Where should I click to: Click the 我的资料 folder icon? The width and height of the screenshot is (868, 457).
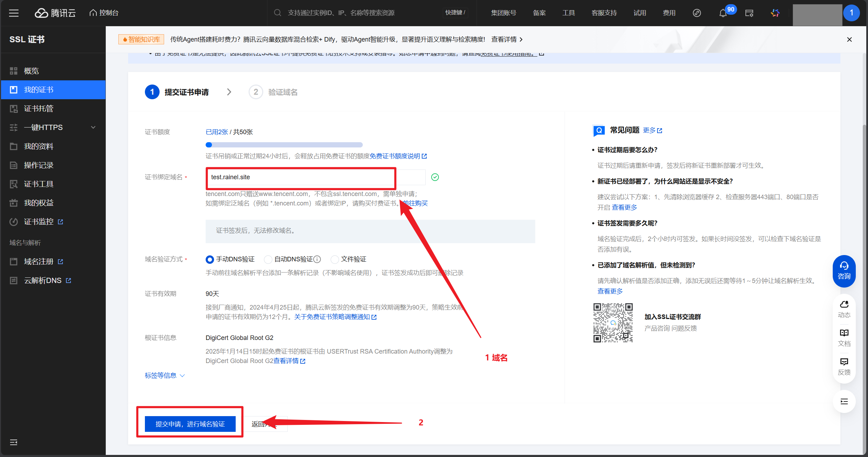[14, 146]
